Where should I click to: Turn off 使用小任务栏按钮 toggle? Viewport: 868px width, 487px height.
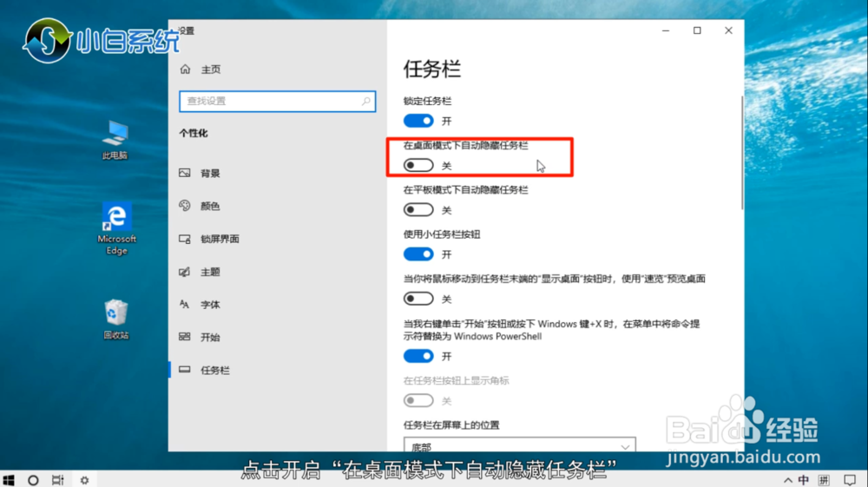418,254
